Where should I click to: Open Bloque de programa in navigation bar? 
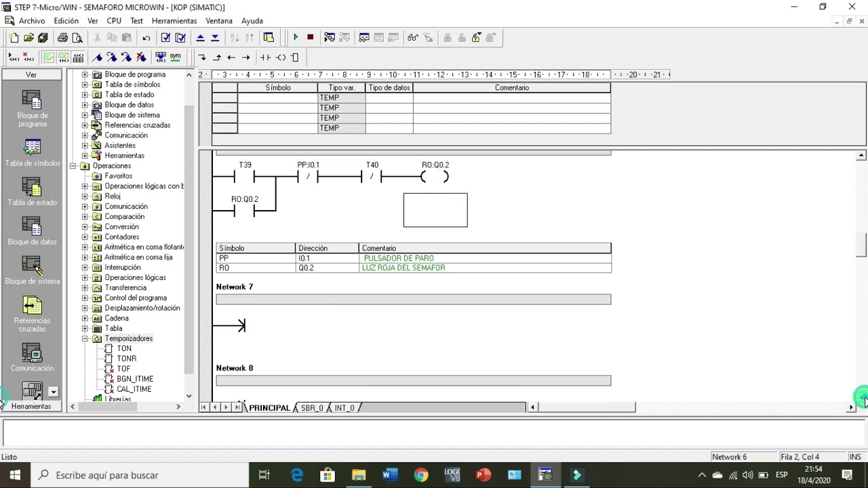click(x=32, y=108)
